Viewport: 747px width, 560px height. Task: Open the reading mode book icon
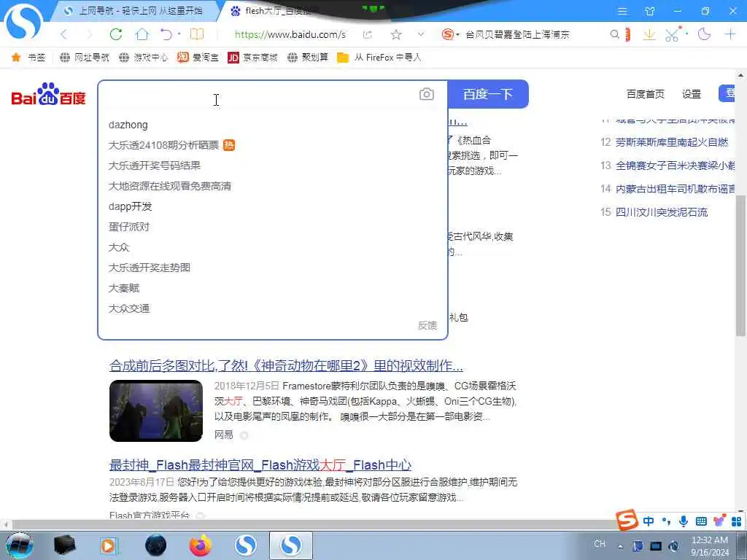(197, 34)
